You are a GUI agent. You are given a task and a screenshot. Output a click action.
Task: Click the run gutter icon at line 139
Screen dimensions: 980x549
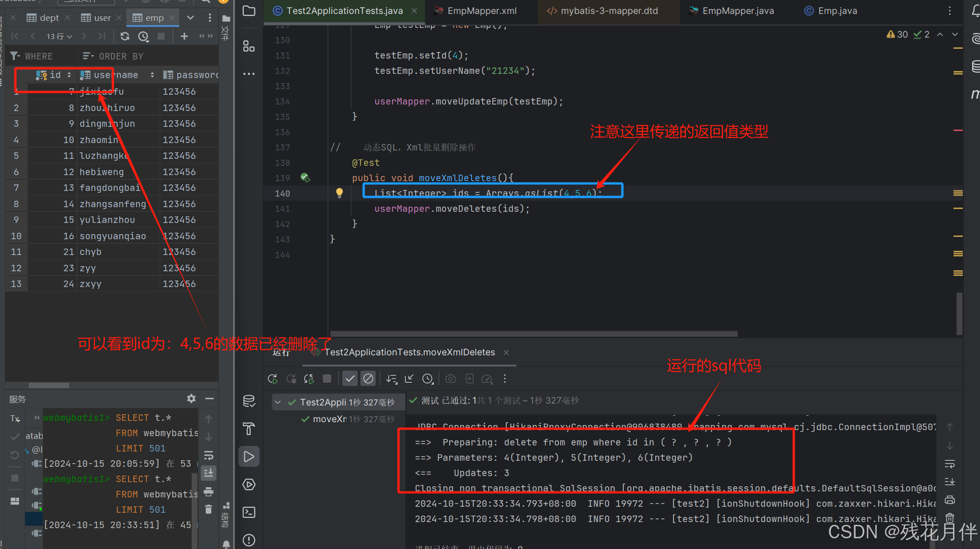click(305, 178)
